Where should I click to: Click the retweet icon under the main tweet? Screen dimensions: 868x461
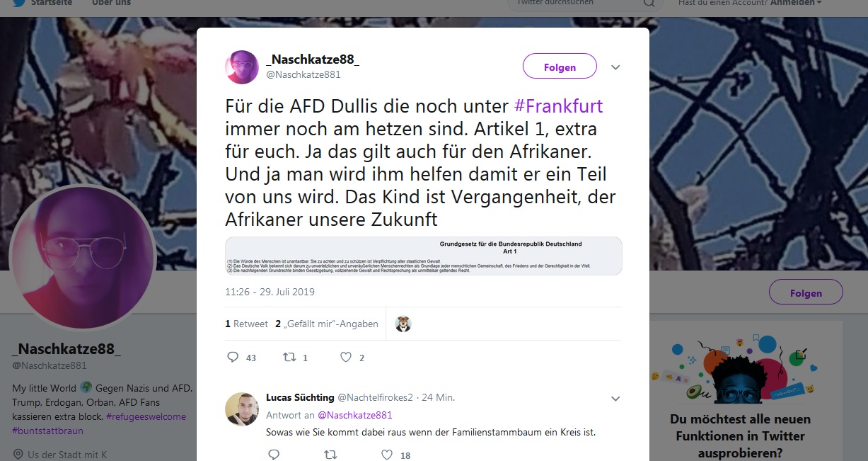[289, 358]
